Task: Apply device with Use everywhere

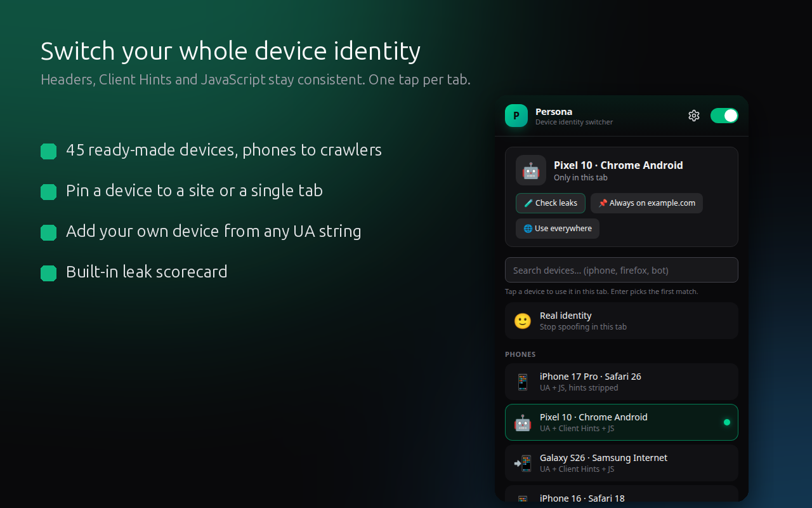Action: coord(558,229)
